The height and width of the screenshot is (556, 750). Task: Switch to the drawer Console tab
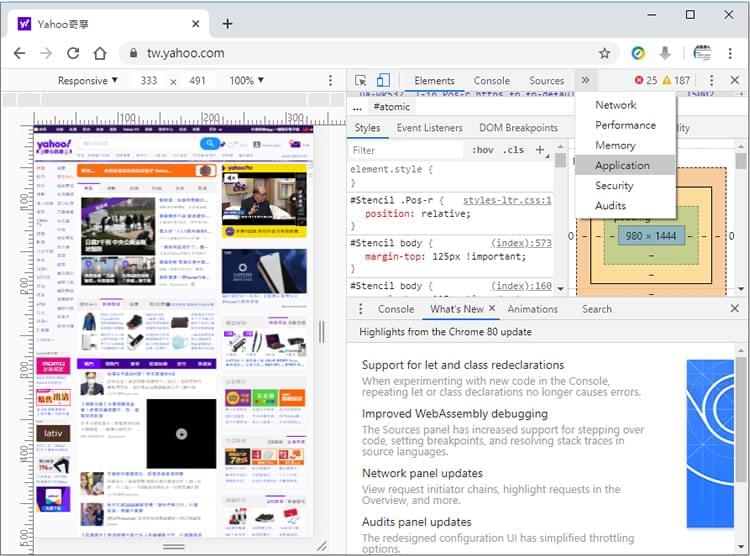[396, 309]
